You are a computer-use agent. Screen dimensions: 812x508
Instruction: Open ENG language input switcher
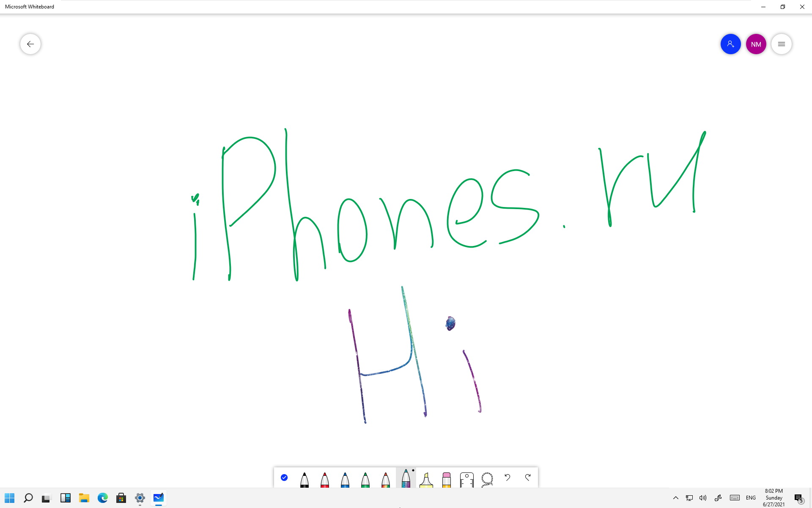(x=751, y=498)
